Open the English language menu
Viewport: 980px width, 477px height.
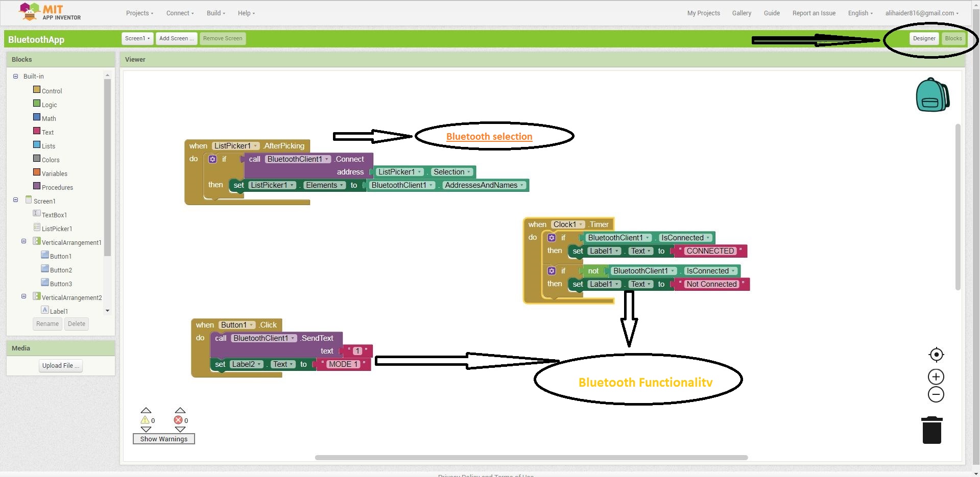pyautogui.click(x=860, y=13)
